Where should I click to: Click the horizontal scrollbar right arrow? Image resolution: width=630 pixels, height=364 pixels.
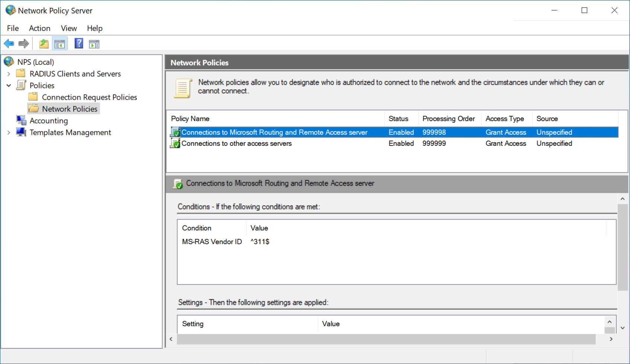pos(611,339)
